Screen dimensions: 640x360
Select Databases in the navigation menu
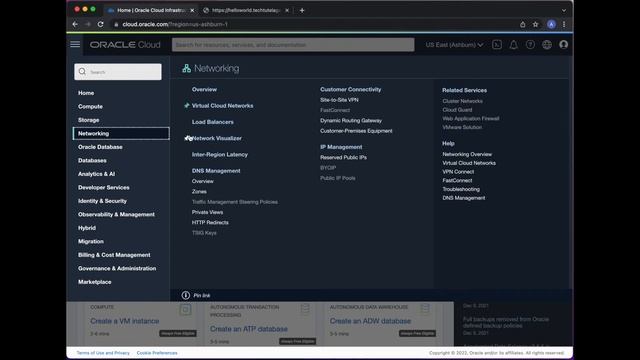tap(92, 160)
